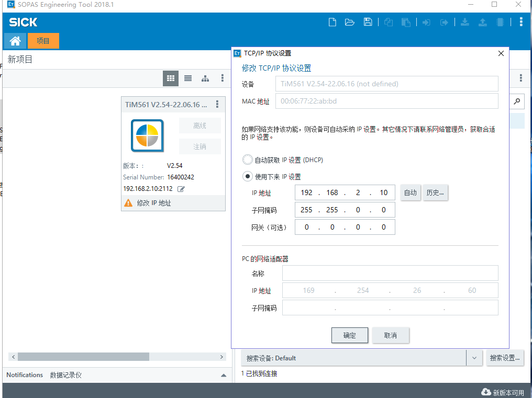Switch to topology tree view
The image size is (532, 398).
tap(205, 78)
